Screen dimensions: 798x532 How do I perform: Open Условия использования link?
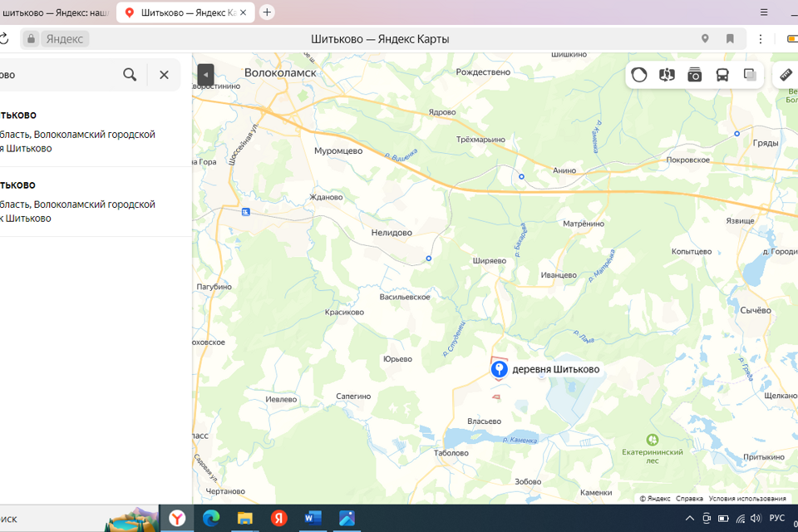[x=747, y=499]
